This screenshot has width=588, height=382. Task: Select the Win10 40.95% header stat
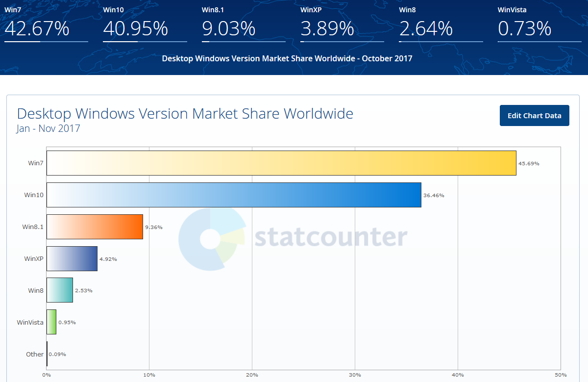click(136, 28)
